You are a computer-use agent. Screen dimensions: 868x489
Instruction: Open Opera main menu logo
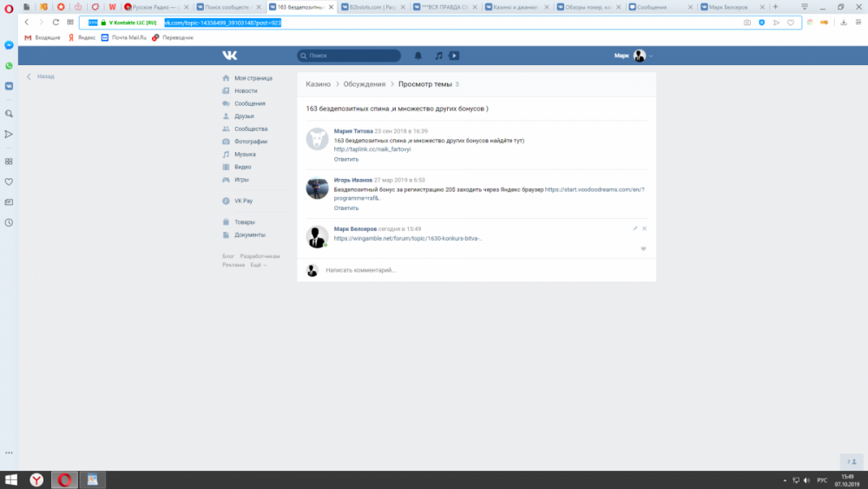[9, 8]
